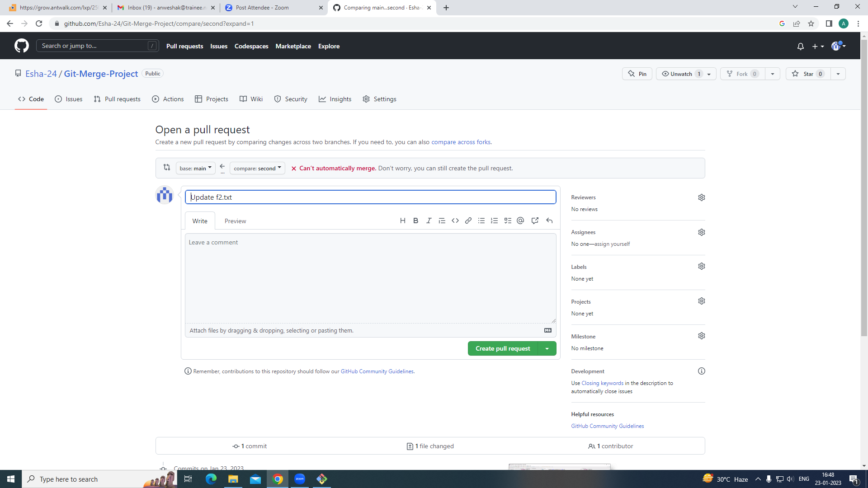
Task: Open the Create pull request dropdown arrow
Action: [x=547, y=348]
